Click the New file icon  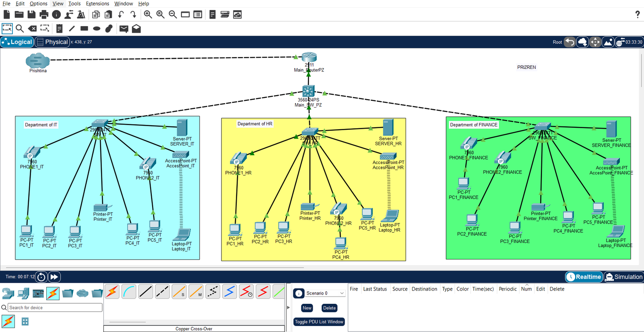tap(7, 15)
